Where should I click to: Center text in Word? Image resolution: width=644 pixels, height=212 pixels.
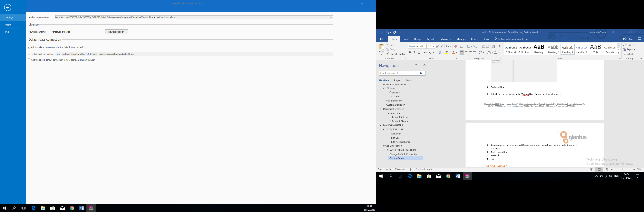coord(466,53)
